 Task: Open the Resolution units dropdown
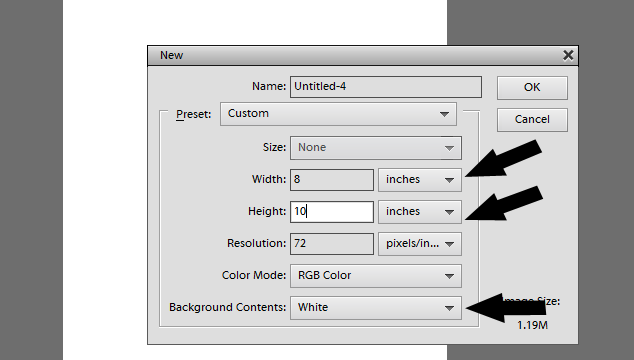[420, 244]
